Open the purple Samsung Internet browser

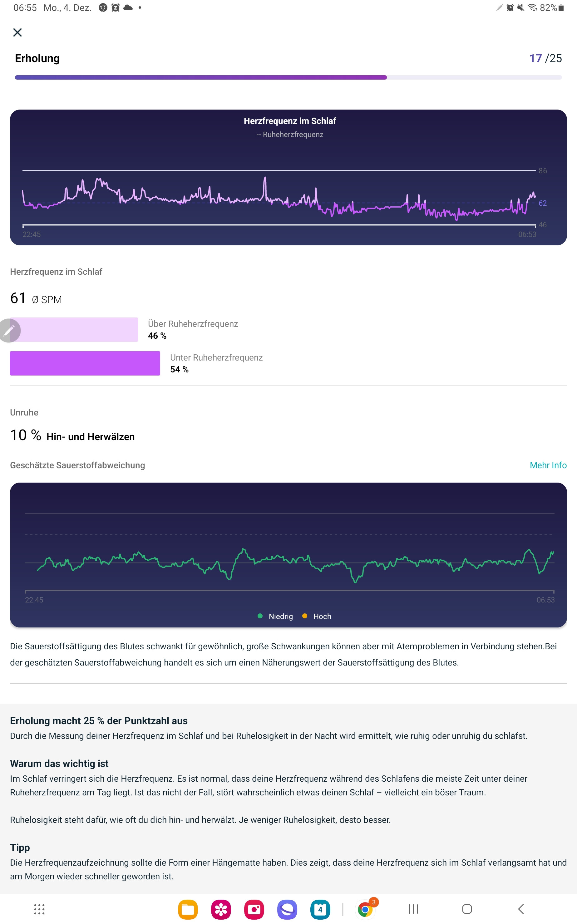(287, 910)
